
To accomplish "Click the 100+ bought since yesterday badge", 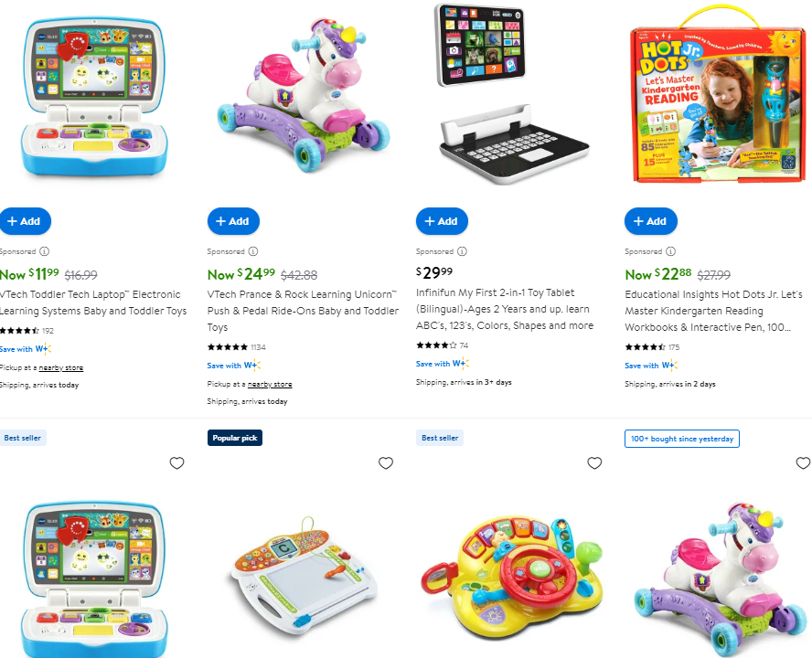I will pyautogui.click(x=682, y=439).
